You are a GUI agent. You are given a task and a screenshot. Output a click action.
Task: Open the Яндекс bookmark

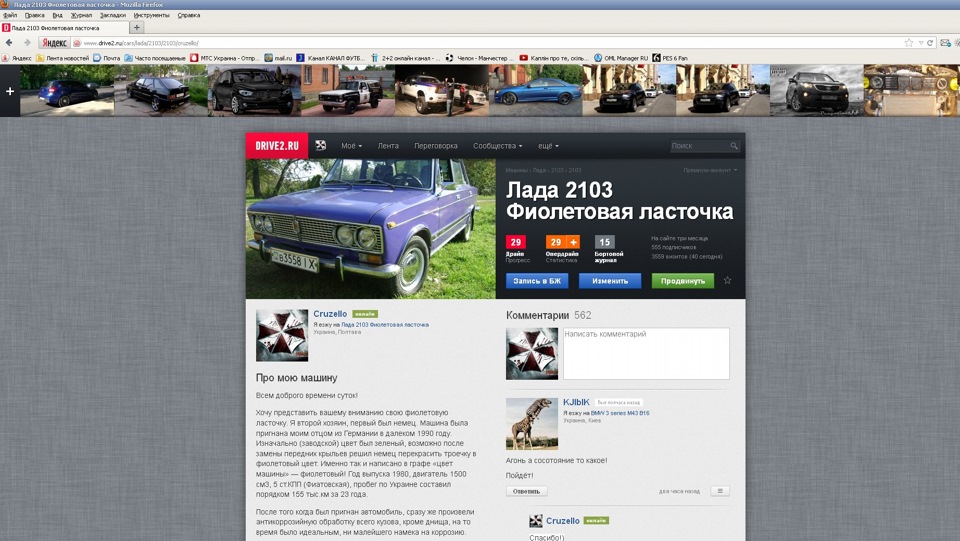(17, 58)
